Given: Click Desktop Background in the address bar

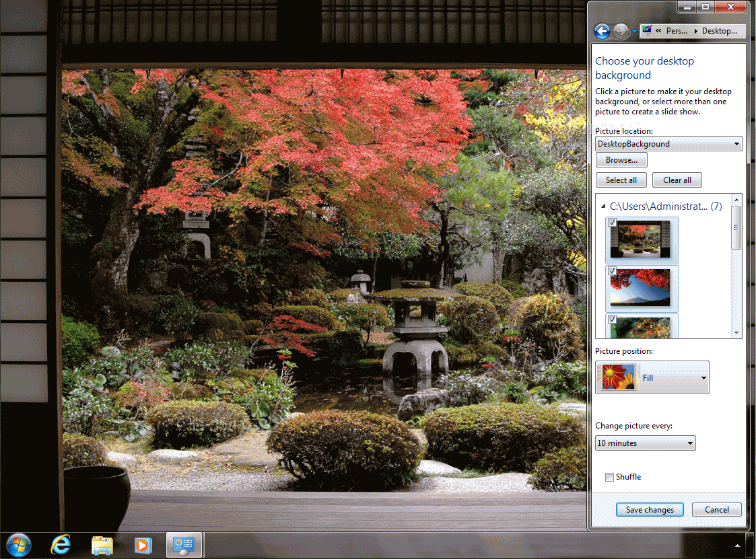Looking at the screenshot, I should click(718, 30).
